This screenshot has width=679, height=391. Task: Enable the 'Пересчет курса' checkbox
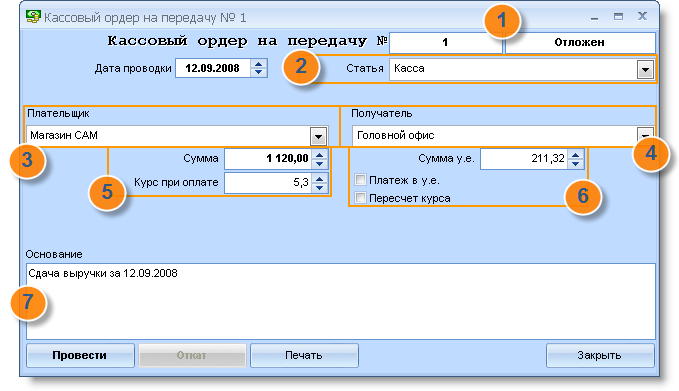(x=360, y=198)
